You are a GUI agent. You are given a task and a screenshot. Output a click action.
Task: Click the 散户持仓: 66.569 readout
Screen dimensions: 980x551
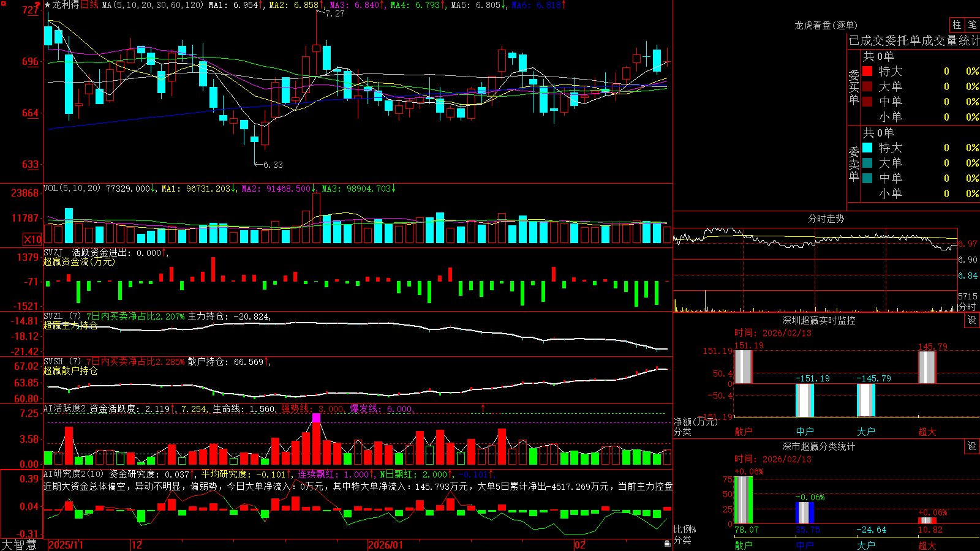229,362
